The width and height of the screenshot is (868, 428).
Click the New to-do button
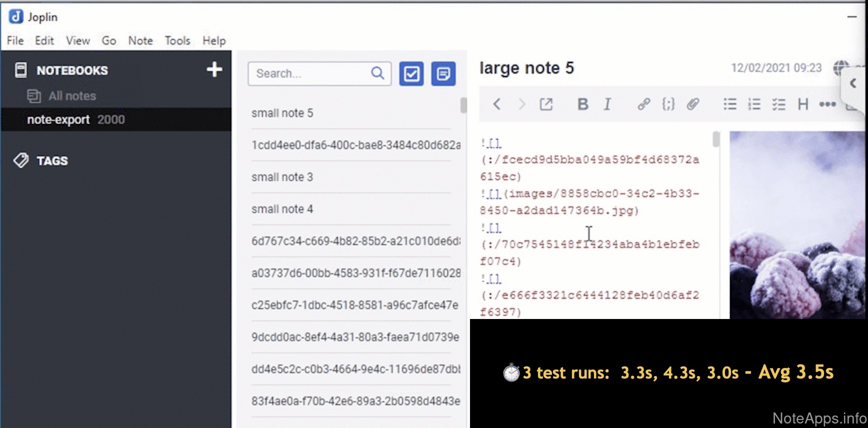point(411,74)
